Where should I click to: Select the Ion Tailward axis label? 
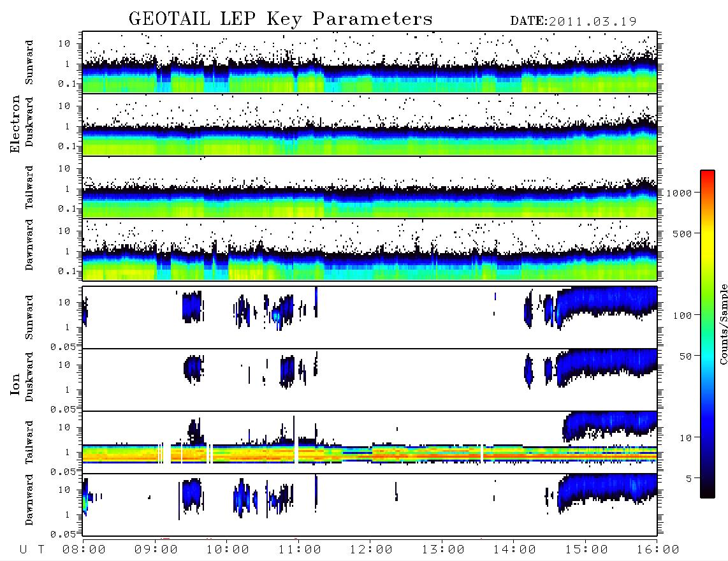[x=29, y=442]
